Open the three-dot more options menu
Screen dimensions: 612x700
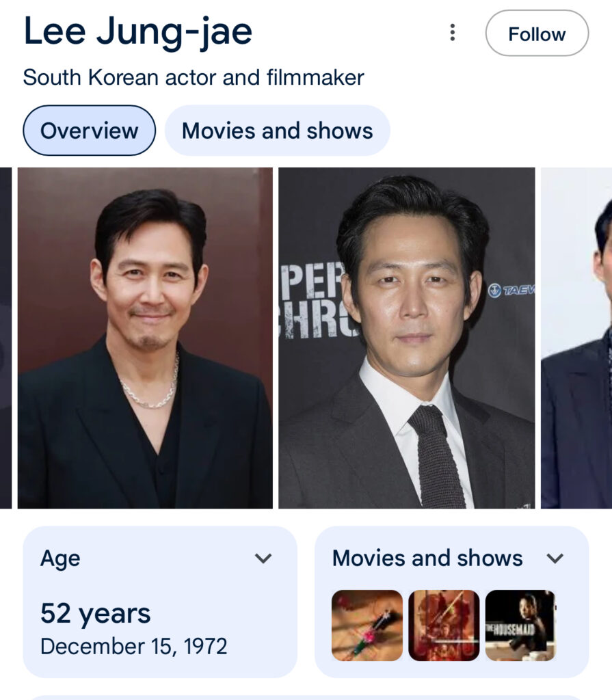pyautogui.click(x=452, y=33)
